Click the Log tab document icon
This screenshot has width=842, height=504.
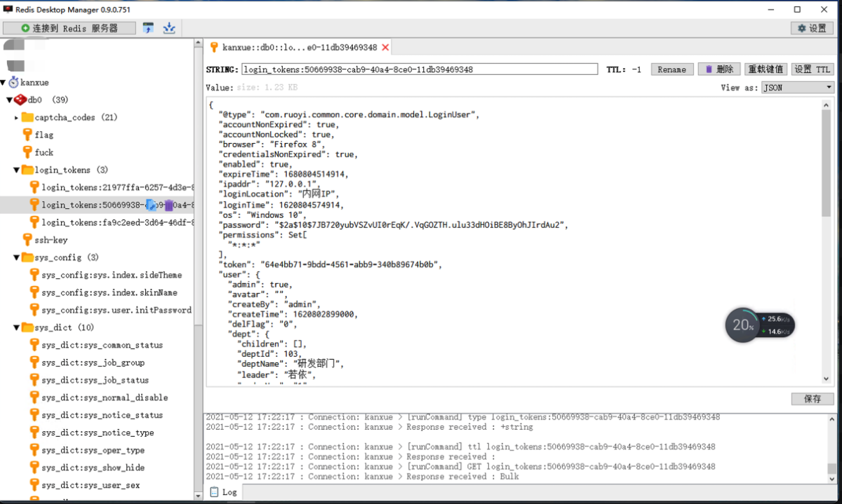pyautogui.click(x=214, y=492)
